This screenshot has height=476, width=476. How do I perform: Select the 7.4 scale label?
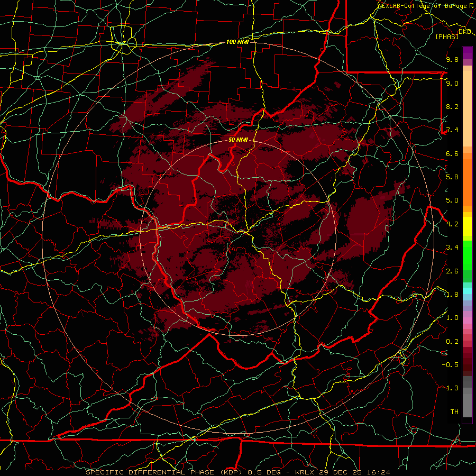[452, 130]
